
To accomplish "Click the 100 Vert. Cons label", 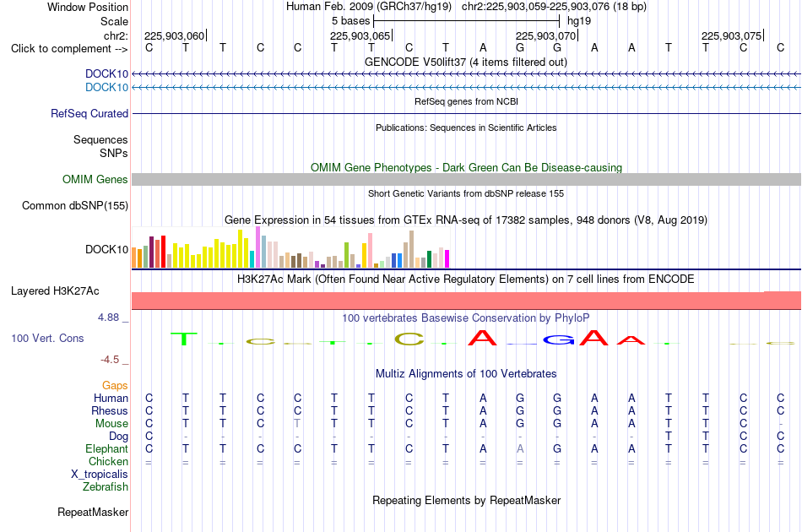I will point(47,338).
